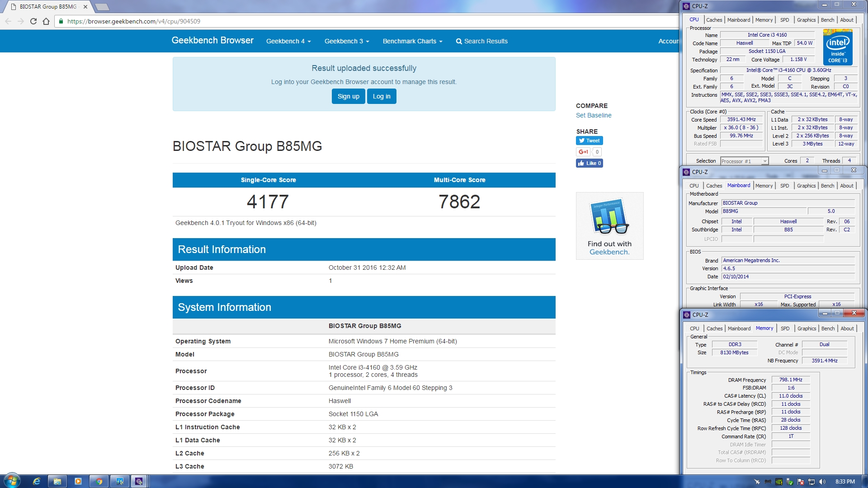868x488 pixels.
Task: Open Windows Media Player from the taskbar
Action: tap(78, 481)
